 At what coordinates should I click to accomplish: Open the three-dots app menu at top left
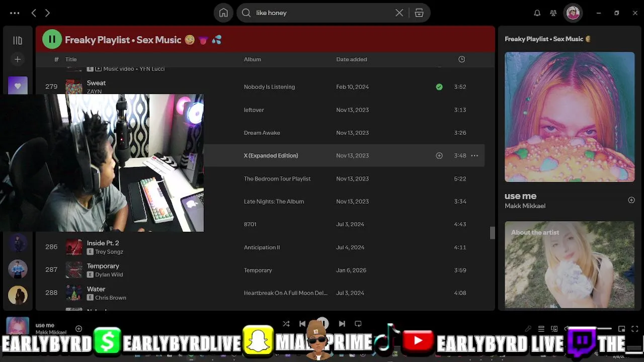coord(15,13)
